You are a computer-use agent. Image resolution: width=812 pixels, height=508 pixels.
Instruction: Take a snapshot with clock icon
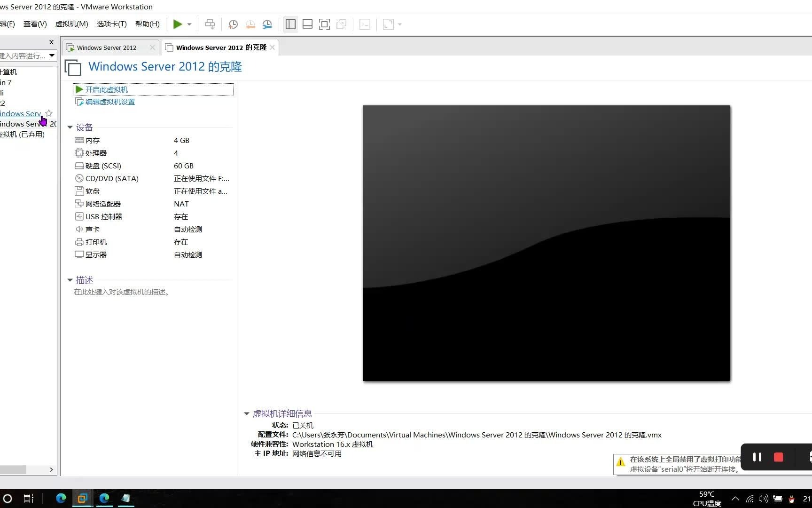click(x=233, y=24)
